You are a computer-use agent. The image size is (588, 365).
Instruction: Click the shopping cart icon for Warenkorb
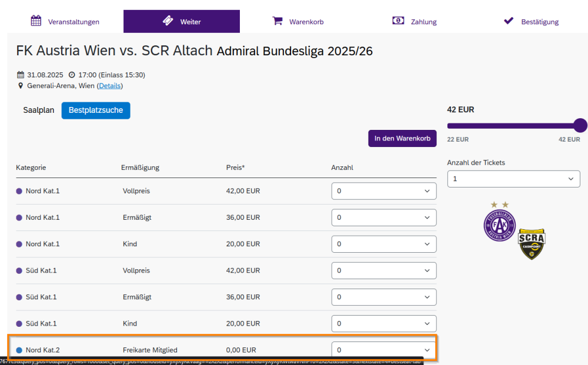pyautogui.click(x=278, y=21)
